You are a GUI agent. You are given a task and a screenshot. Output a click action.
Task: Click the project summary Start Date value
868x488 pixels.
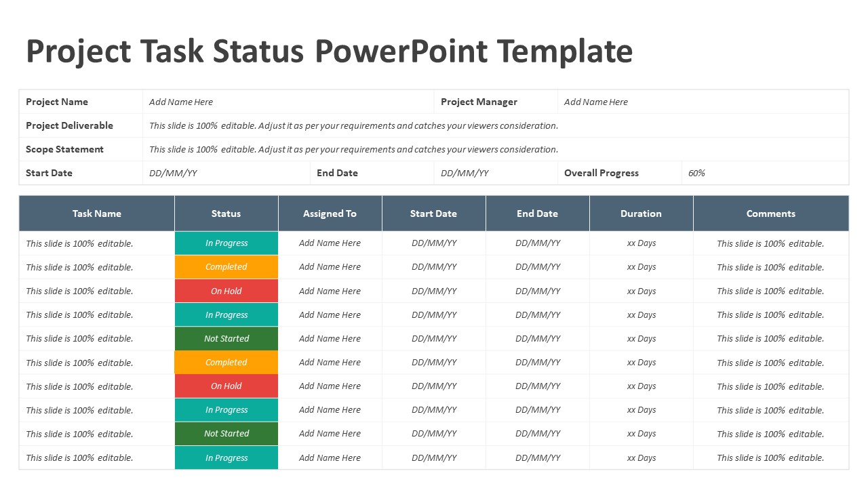[x=173, y=173]
